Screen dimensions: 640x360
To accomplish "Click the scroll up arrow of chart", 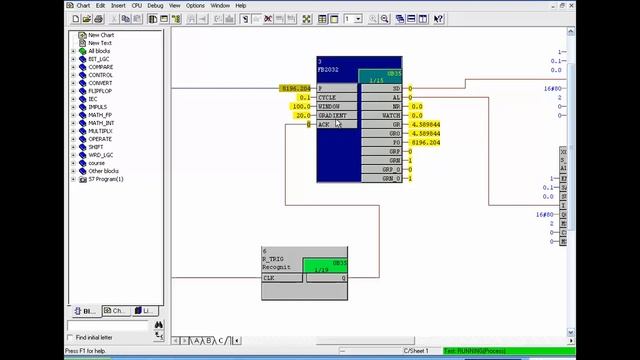I will pos(571,31).
